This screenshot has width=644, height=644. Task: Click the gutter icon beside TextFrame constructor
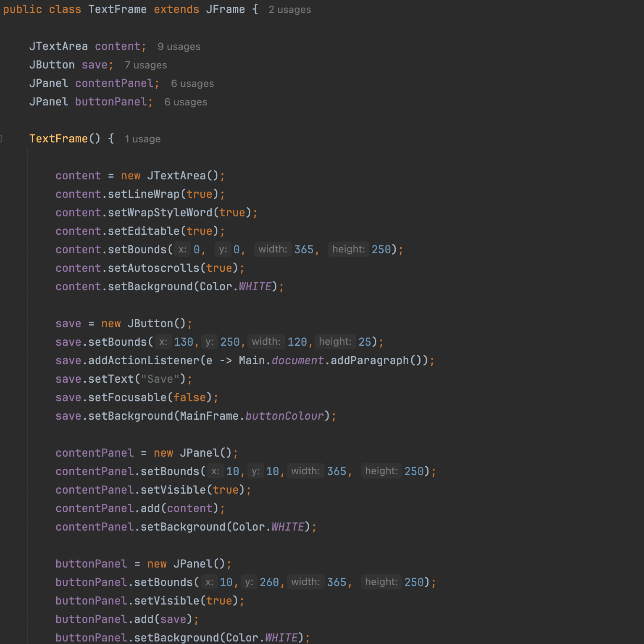coord(1,139)
